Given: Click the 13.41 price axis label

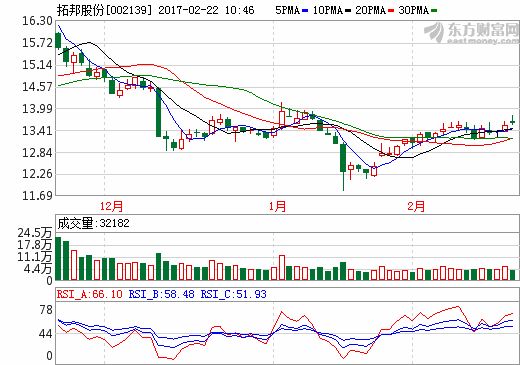Looking at the screenshot, I should pyautogui.click(x=37, y=131).
